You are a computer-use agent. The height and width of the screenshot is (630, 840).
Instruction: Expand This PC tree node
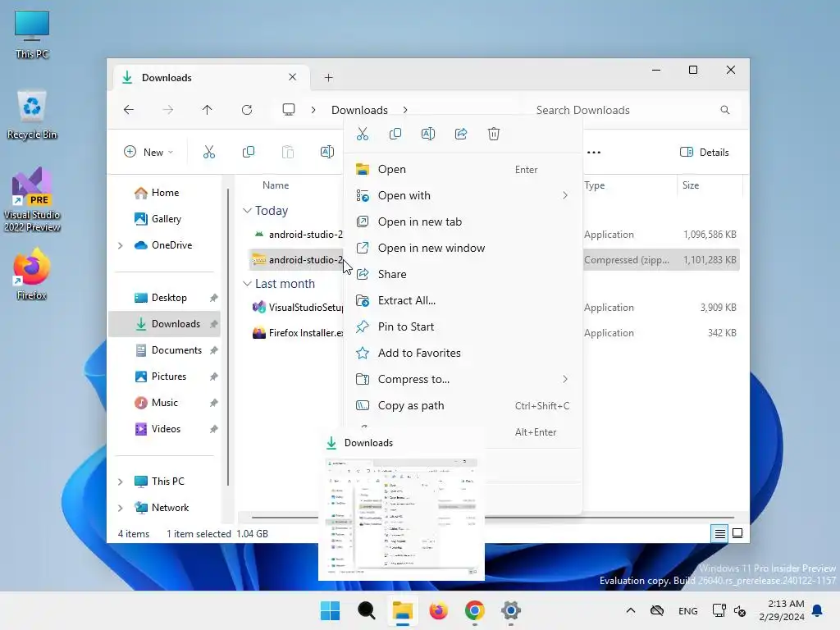(121, 482)
